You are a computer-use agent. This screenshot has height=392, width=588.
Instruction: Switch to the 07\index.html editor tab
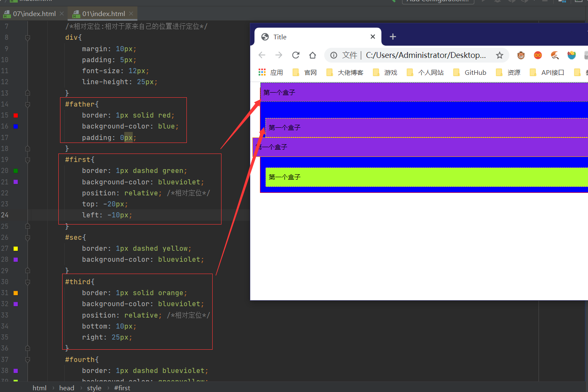[x=34, y=14]
